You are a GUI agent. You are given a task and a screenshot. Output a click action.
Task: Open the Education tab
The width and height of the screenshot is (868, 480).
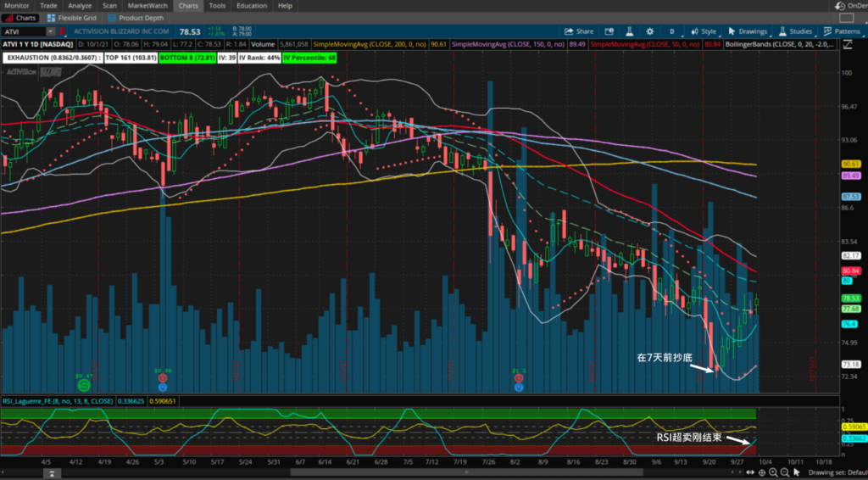pos(252,6)
